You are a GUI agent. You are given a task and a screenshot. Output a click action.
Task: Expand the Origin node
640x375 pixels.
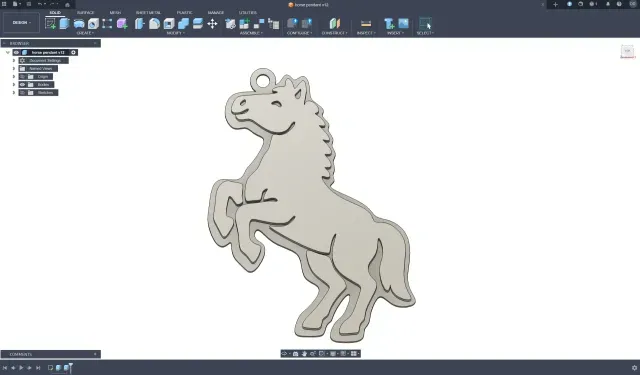pyautogui.click(x=14, y=76)
